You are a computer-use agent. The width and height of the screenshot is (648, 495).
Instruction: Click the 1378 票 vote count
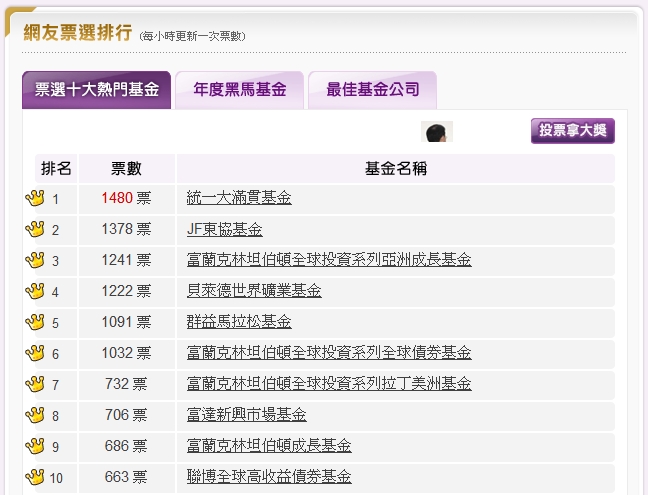[126, 229]
